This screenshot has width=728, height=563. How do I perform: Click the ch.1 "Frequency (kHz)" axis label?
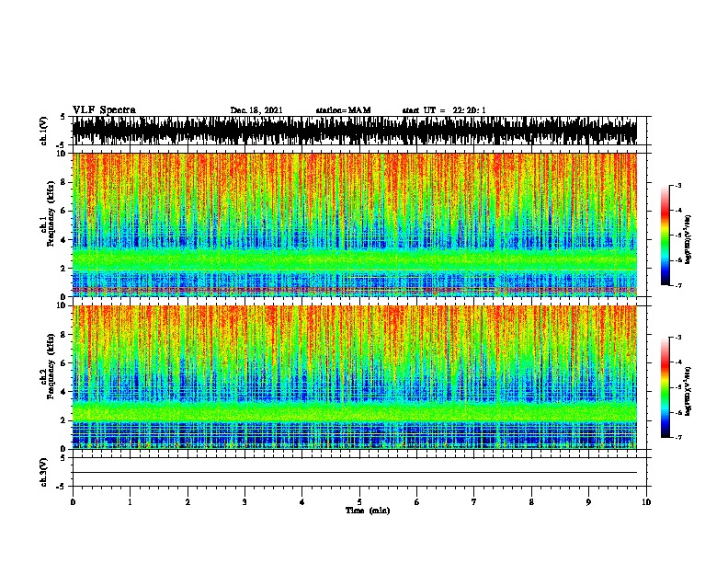click(x=51, y=213)
